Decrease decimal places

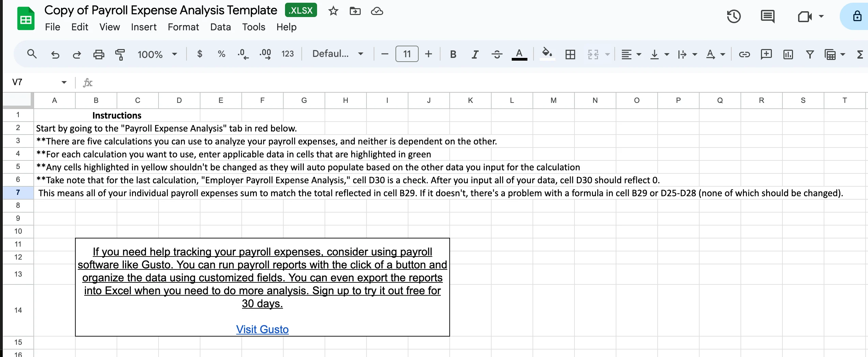[x=243, y=54]
